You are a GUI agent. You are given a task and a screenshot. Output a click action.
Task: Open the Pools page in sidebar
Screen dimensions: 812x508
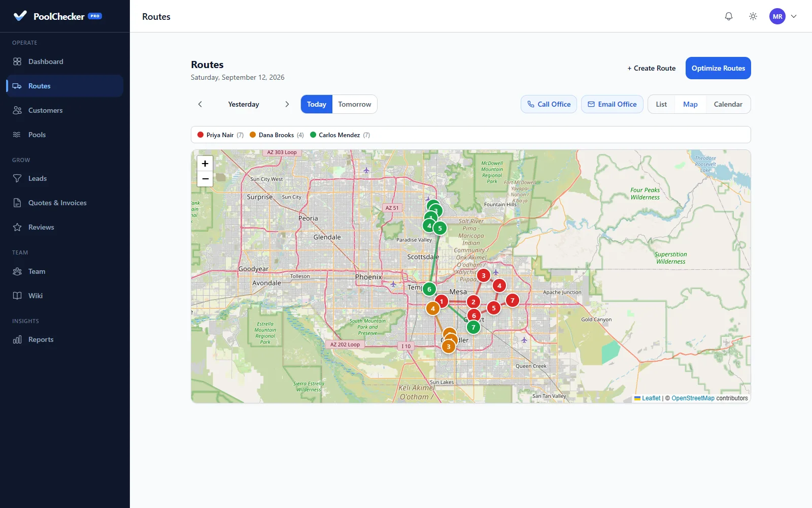coord(65,135)
